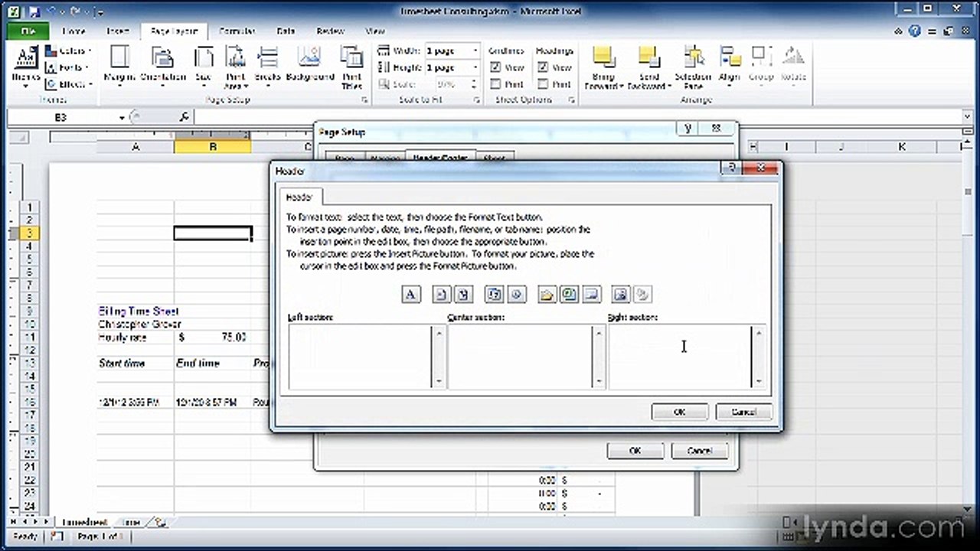Insert File Path into the header
The image size is (980, 551).
(x=547, y=295)
